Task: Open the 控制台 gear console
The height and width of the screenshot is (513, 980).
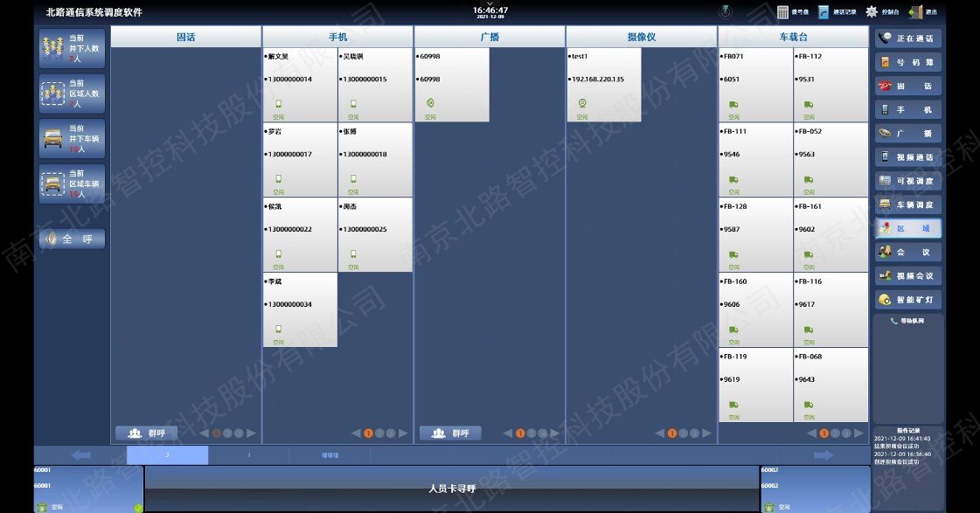Action: pos(872,12)
